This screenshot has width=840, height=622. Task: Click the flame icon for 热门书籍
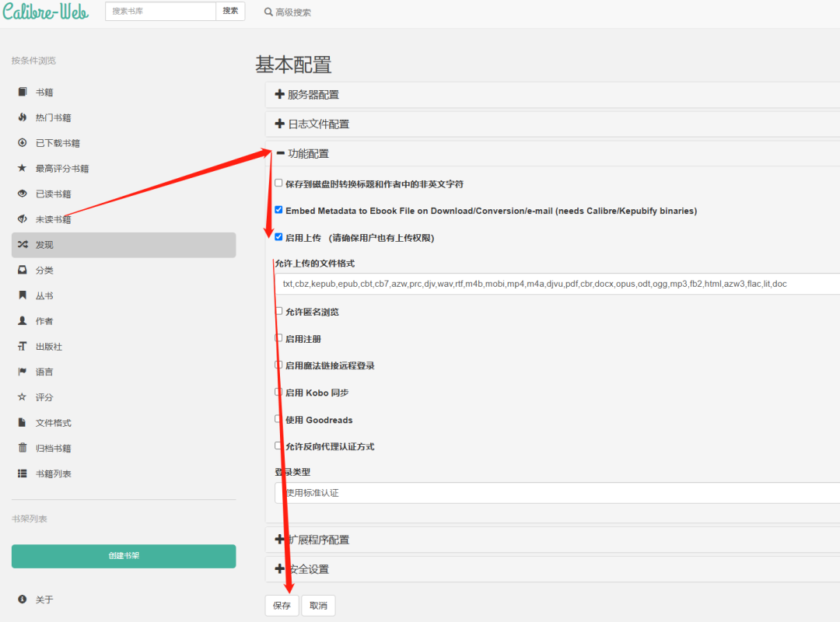tap(22, 117)
